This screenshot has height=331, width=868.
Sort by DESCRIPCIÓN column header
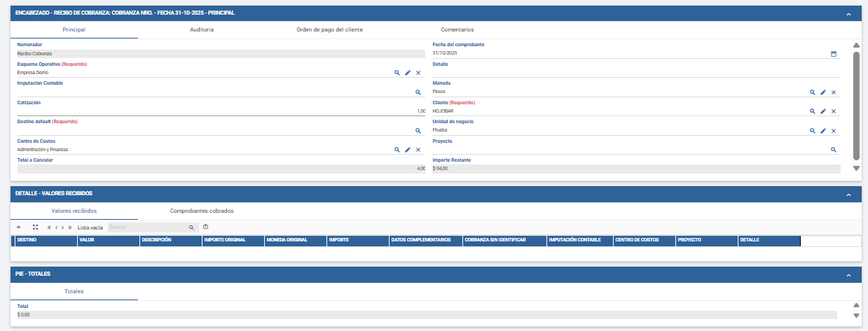point(170,240)
